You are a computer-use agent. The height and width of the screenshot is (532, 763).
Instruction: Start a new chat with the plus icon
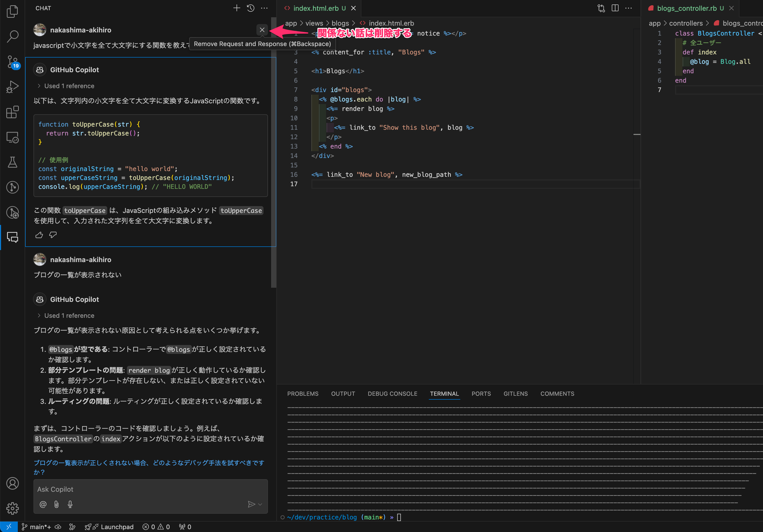point(237,8)
